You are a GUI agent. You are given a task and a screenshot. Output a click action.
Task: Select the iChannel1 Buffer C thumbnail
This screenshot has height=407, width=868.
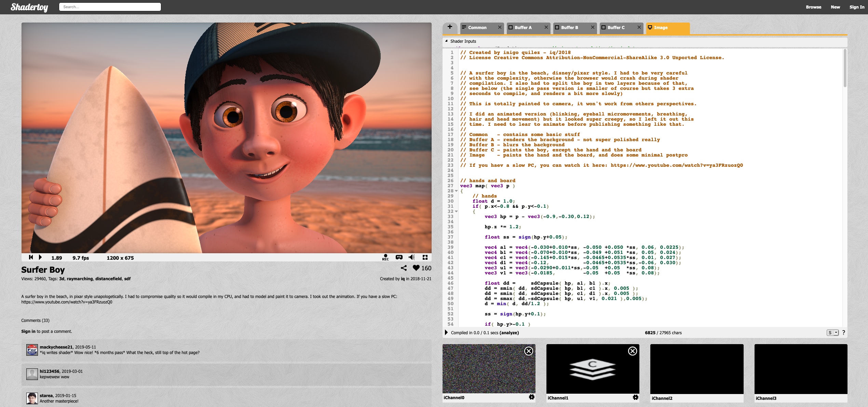click(593, 369)
